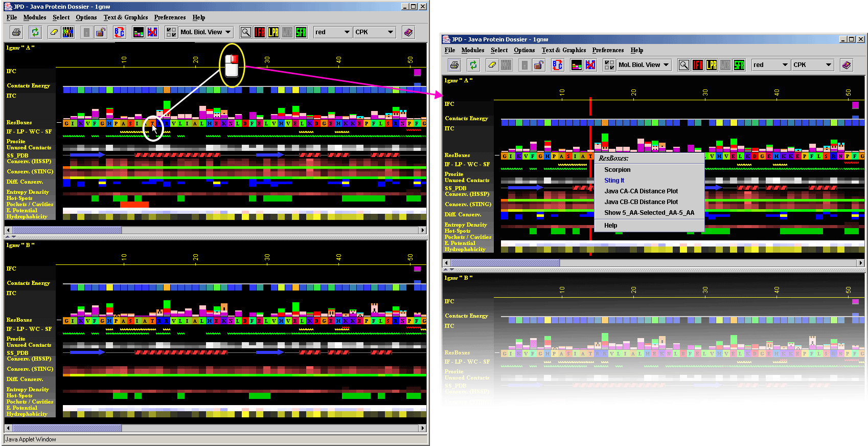
Task: Click the colored blocks display icon in right window
Action: point(577,65)
